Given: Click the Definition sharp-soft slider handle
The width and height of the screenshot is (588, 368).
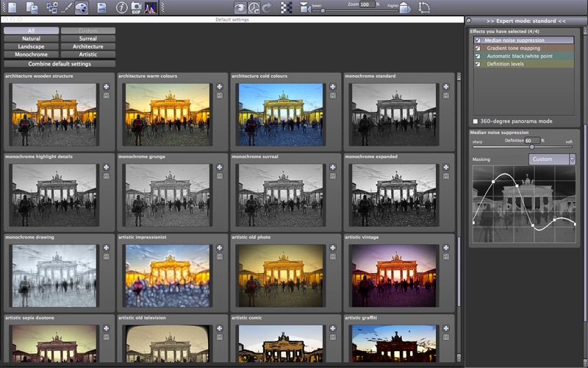Looking at the screenshot, I should pos(531,146).
